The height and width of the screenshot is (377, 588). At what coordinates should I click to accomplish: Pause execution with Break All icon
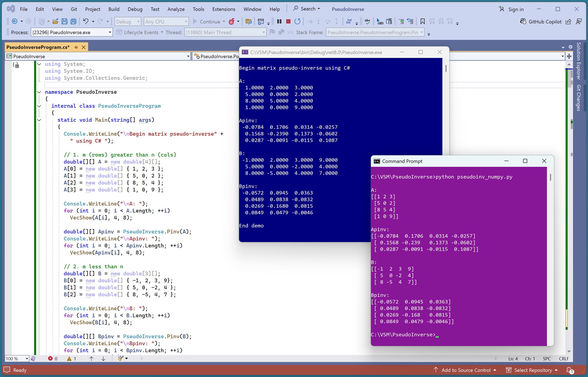[279, 22]
